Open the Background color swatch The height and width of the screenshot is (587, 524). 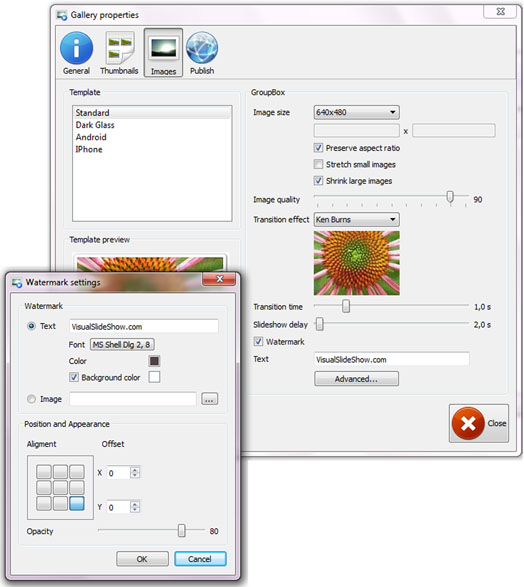154,377
